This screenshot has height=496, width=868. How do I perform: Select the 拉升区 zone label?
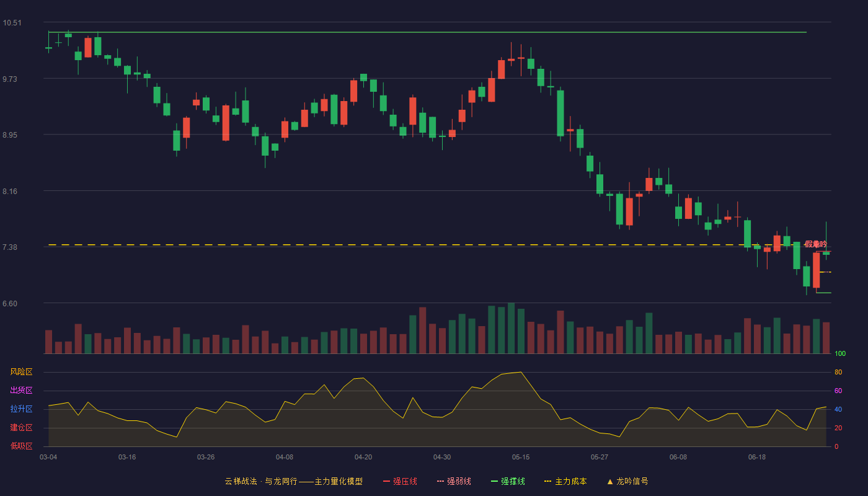pos(21,409)
